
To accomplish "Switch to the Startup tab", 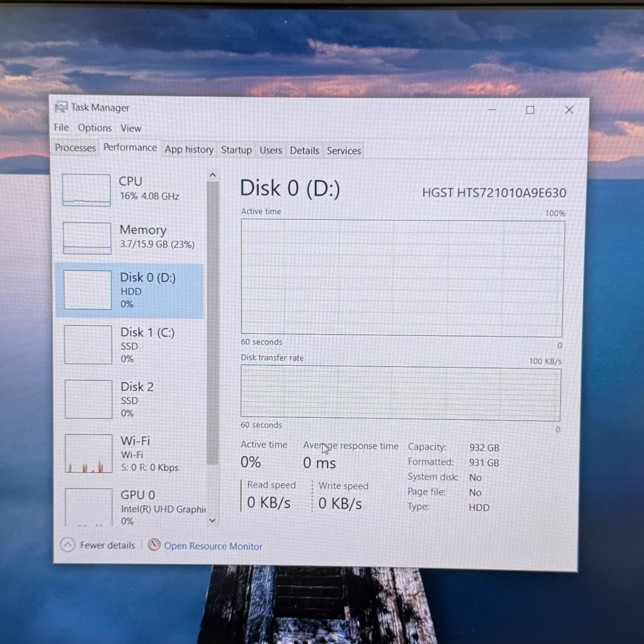I will [236, 150].
